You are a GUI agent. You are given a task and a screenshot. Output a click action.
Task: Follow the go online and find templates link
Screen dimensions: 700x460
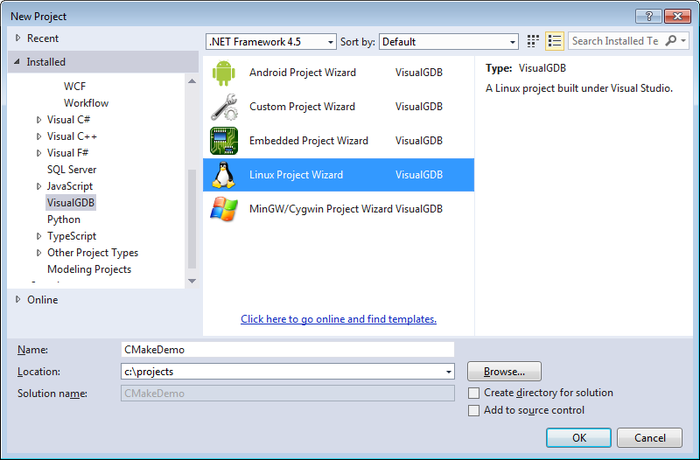click(x=338, y=319)
